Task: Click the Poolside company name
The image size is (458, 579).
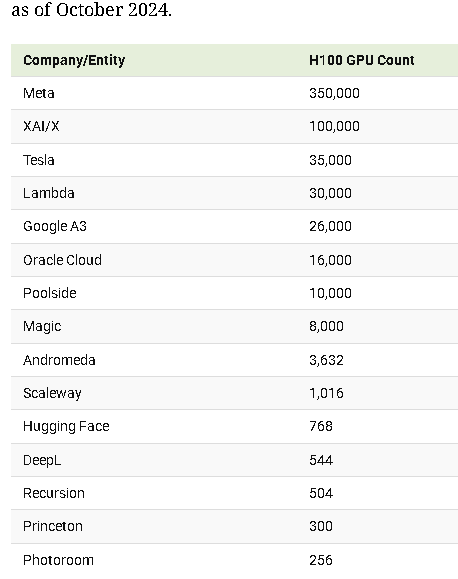Action: pos(50,293)
